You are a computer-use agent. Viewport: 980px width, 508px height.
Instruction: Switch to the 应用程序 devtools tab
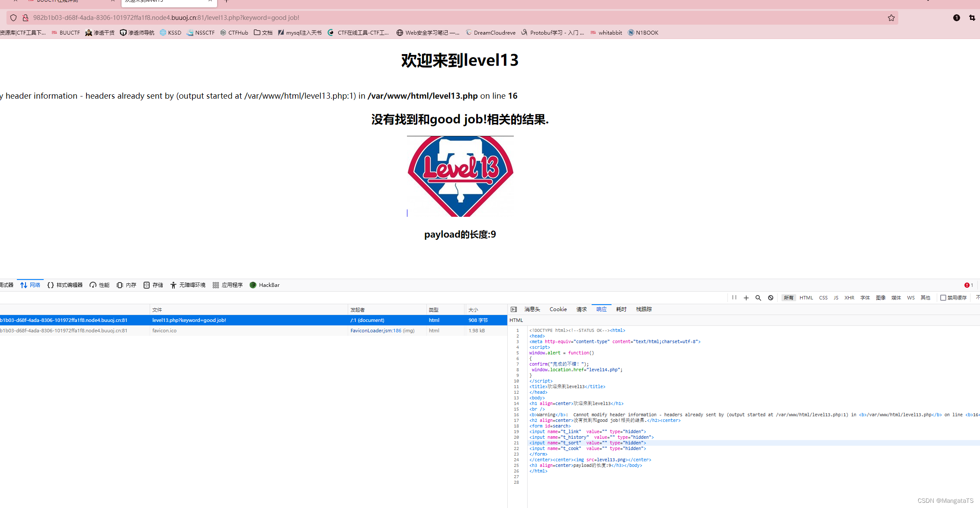(x=227, y=285)
